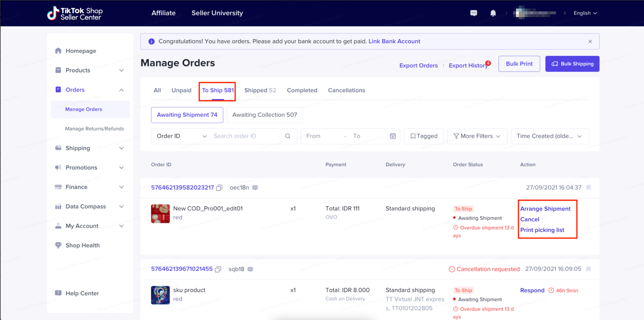This screenshot has height=320, width=644.
Task: Open the Cancellations tab
Action: tap(346, 91)
